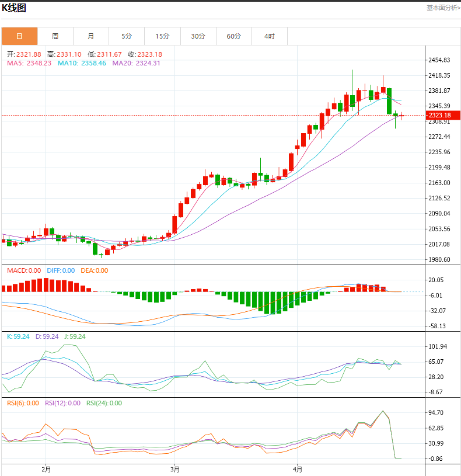
Task: Click the 2月 date marker on axis
Action: click(46, 469)
